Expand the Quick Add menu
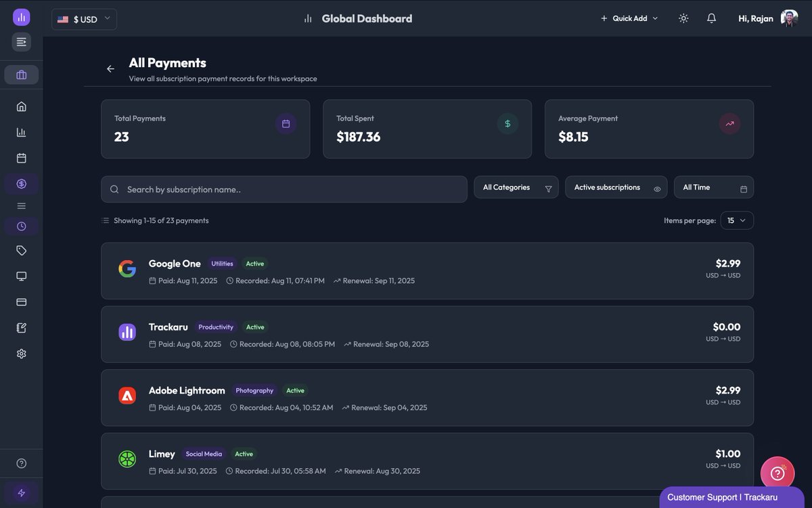This screenshot has width=812, height=508. coord(629,18)
